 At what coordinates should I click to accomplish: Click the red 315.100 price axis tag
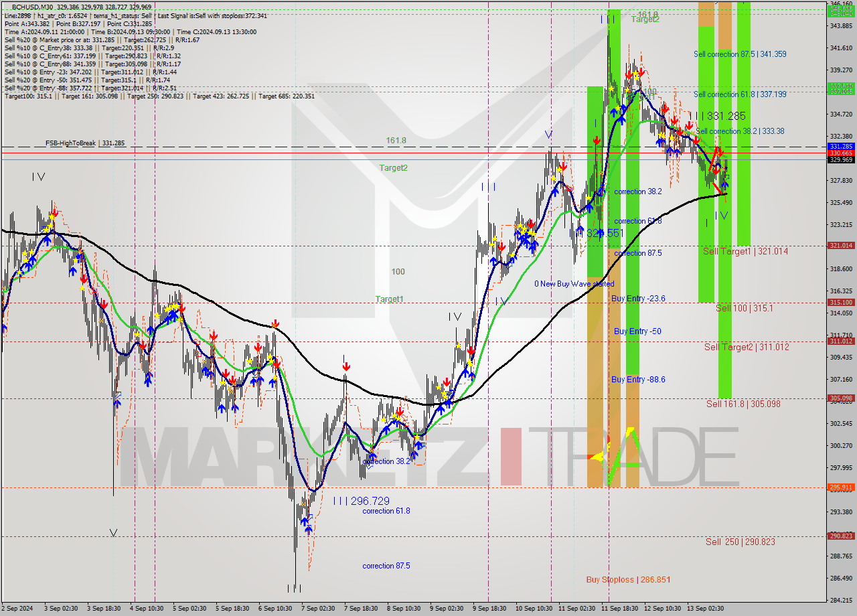pyautogui.click(x=842, y=303)
